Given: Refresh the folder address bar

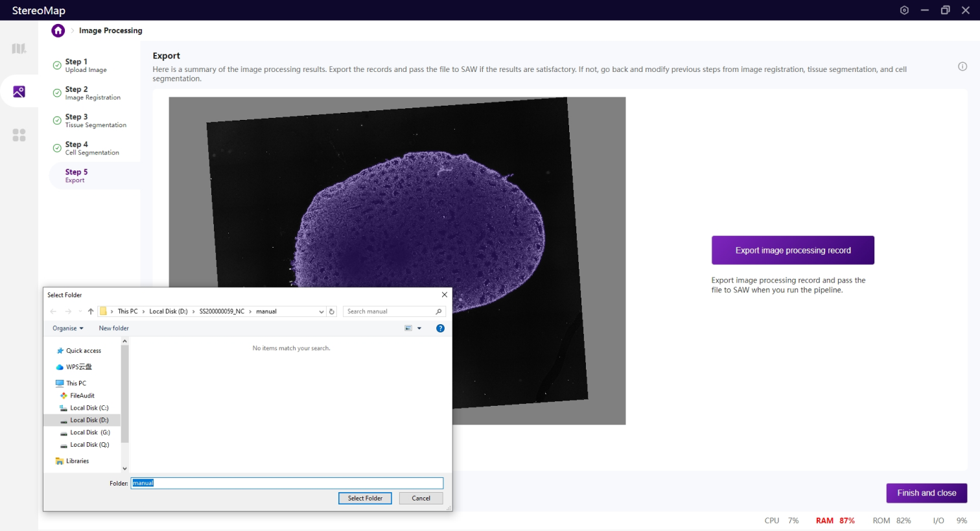Looking at the screenshot, I should click(332, 311).
